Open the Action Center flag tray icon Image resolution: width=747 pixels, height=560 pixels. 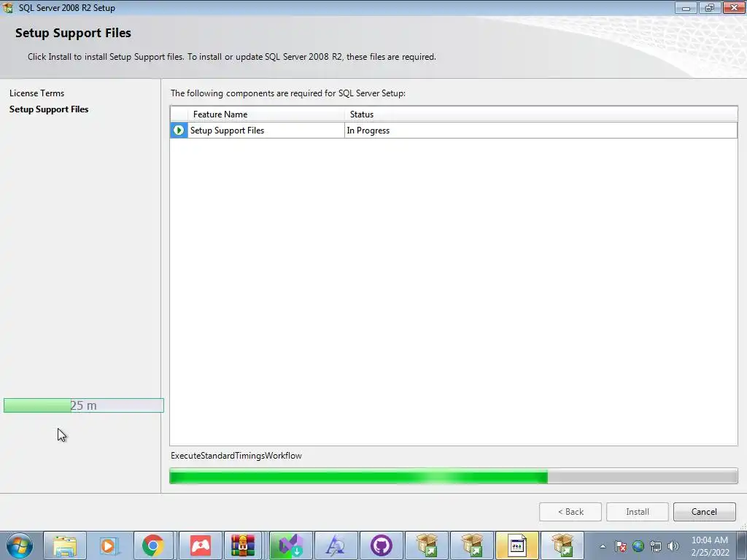click(620, 546)
